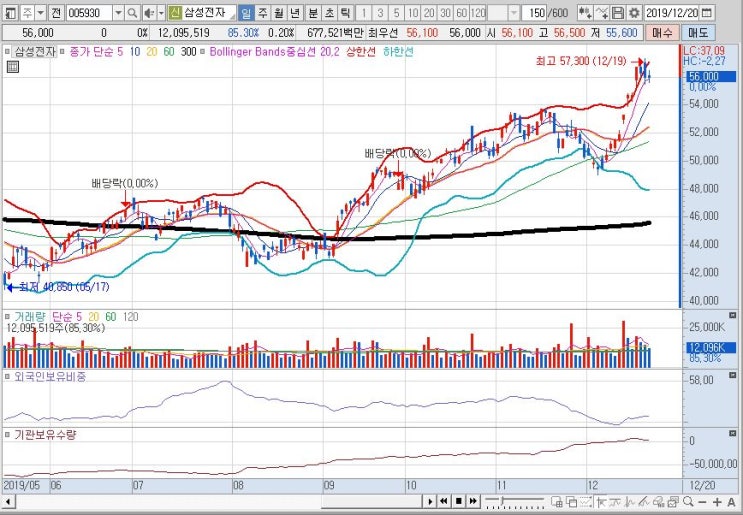Toggle the 거래량 volume panel box

pyautogui.click(x=7, y=316)
